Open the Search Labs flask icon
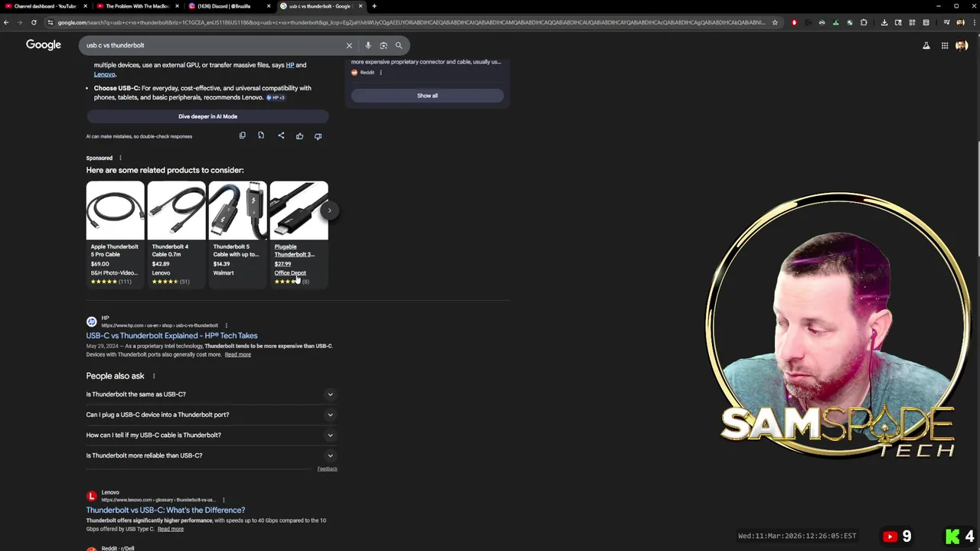980x551 pixels. pyautogui.click(x=926, y=45)
